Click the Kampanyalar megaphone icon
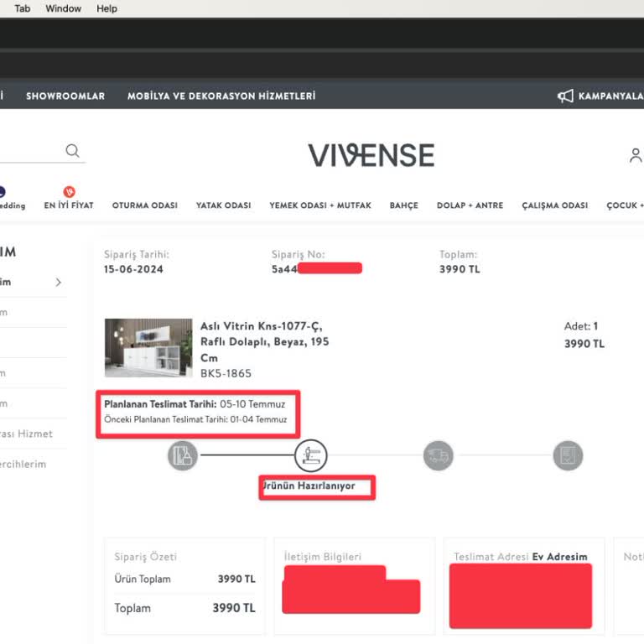The height and width of the screenshot is (644, 644). pyautogui.click(x=565, y=96)
